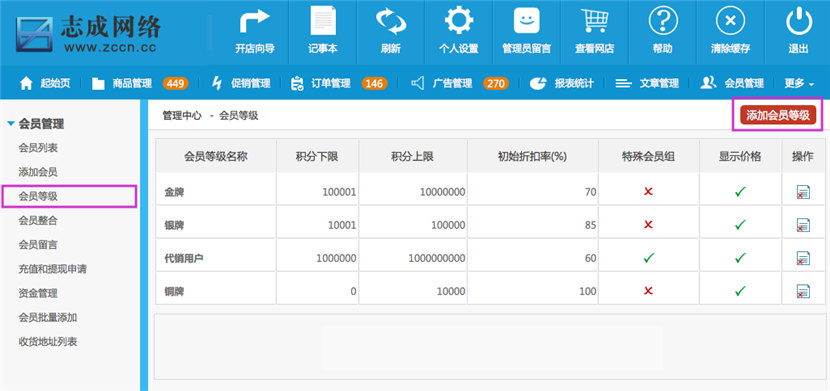The image size is (830, 391).
Task: Click 积分下限 value 100001
Action: [x=339, y=193]
